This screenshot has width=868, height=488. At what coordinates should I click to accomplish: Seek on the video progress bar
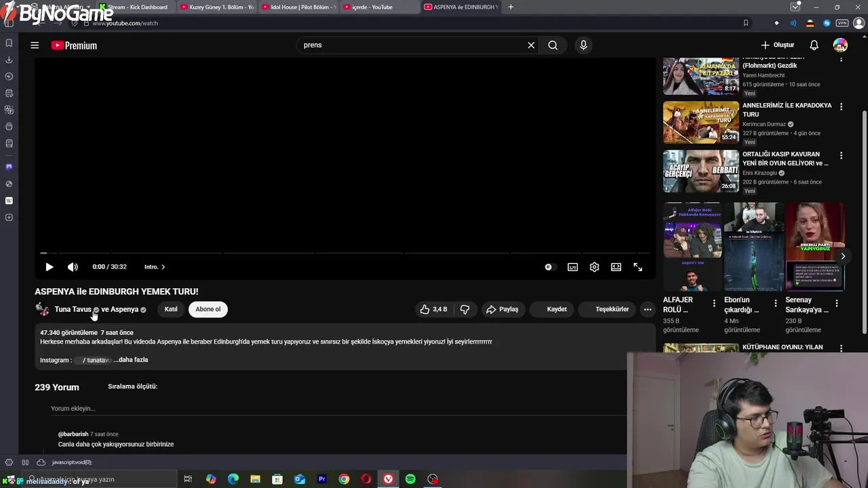344,253
